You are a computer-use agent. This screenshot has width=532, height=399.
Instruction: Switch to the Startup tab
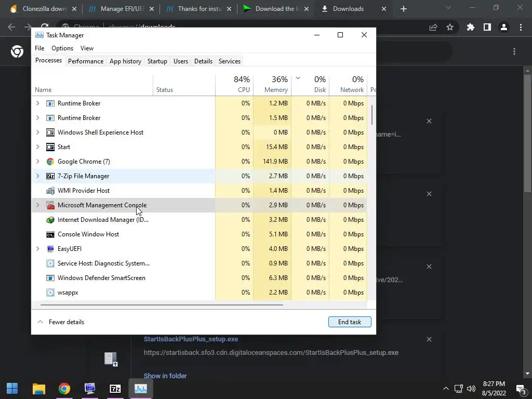157,61
